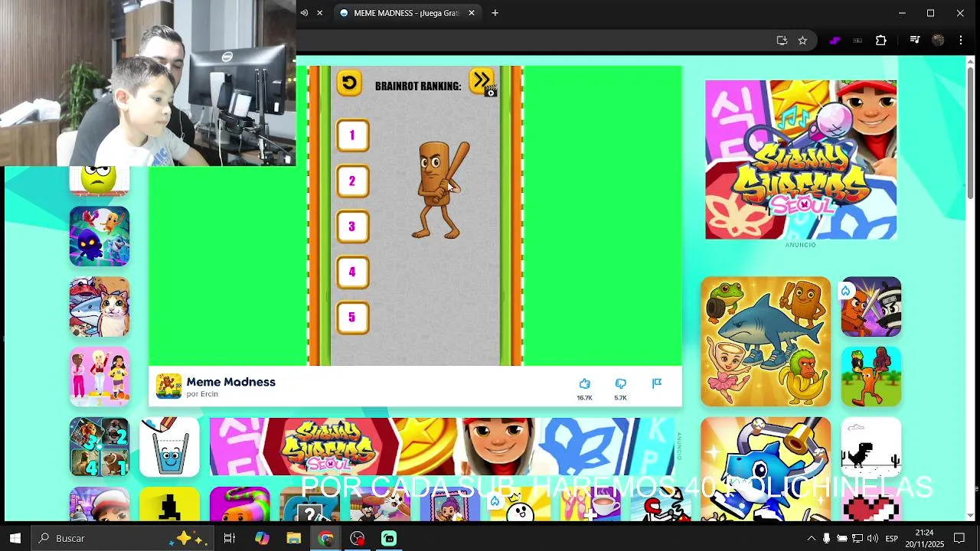Screen dimensions: 980x551
Task: Open a new browser tab
Action: 495,13
